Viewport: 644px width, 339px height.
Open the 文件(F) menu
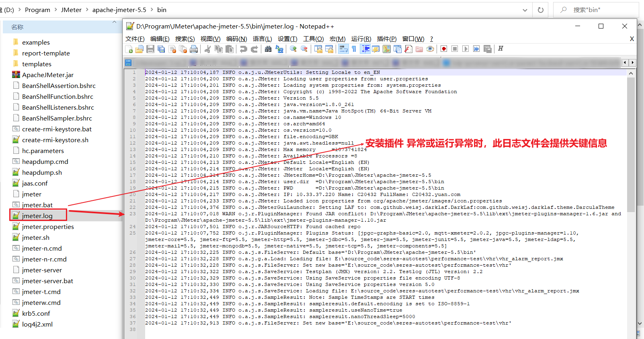[135, 39]
